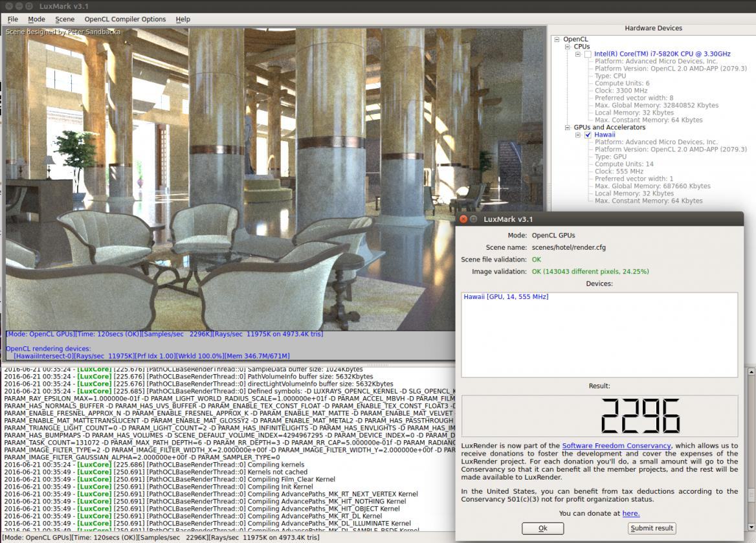Open the Help menu

coord(183,19)
